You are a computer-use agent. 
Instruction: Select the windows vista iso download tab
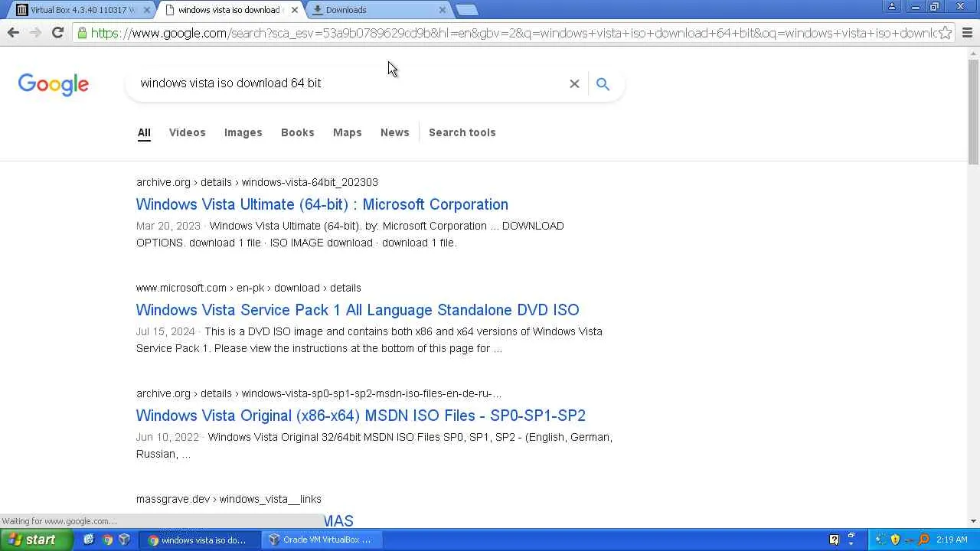coord(228,10)
